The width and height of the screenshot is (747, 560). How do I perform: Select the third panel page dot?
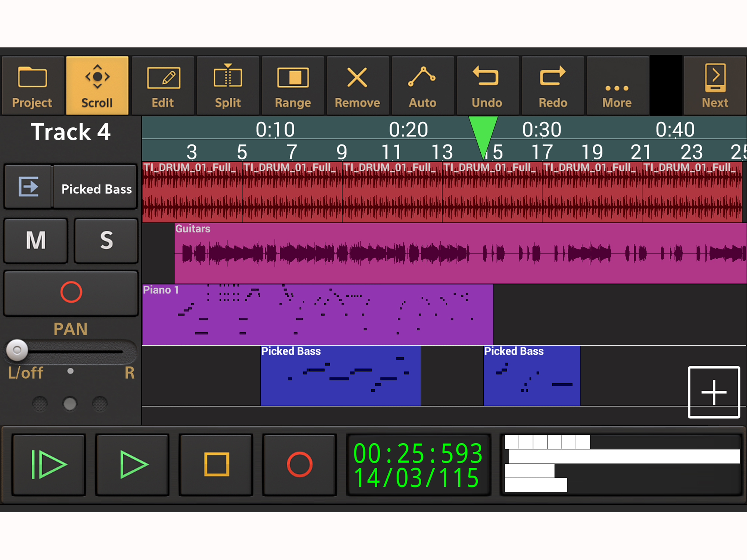click(100, 404)
